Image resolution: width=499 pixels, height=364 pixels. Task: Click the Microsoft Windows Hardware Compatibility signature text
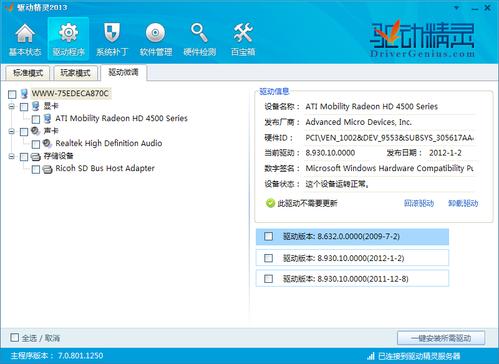pos(389,168)
